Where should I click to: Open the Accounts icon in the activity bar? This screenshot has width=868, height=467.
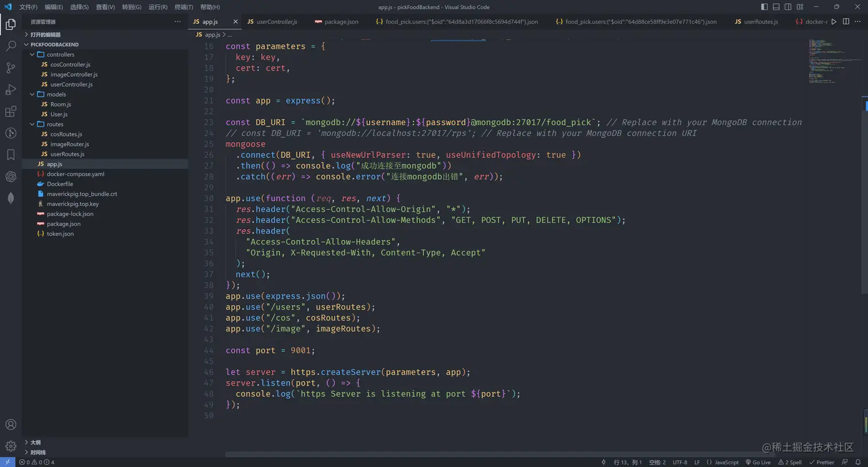pos(10,424)
